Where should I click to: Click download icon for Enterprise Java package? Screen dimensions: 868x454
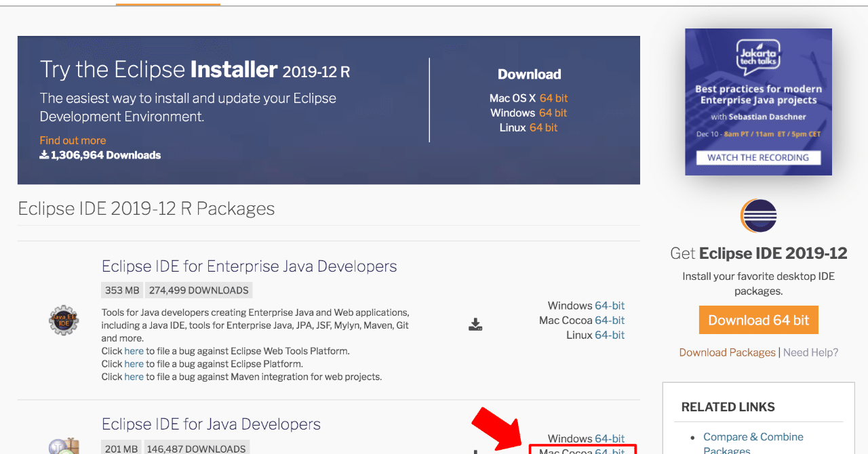tap(475, 325)
